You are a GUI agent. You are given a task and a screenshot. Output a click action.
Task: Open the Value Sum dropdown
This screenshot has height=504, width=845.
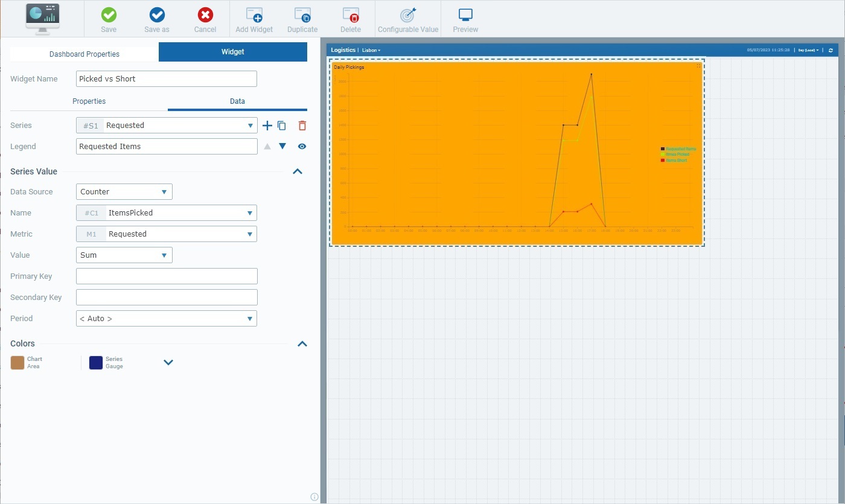tap(124, 255)
